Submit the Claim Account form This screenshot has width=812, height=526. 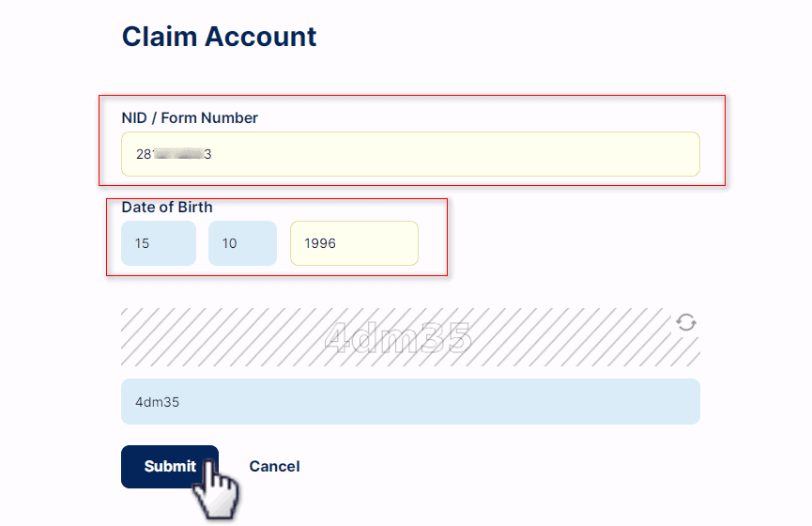click(170, 467)
